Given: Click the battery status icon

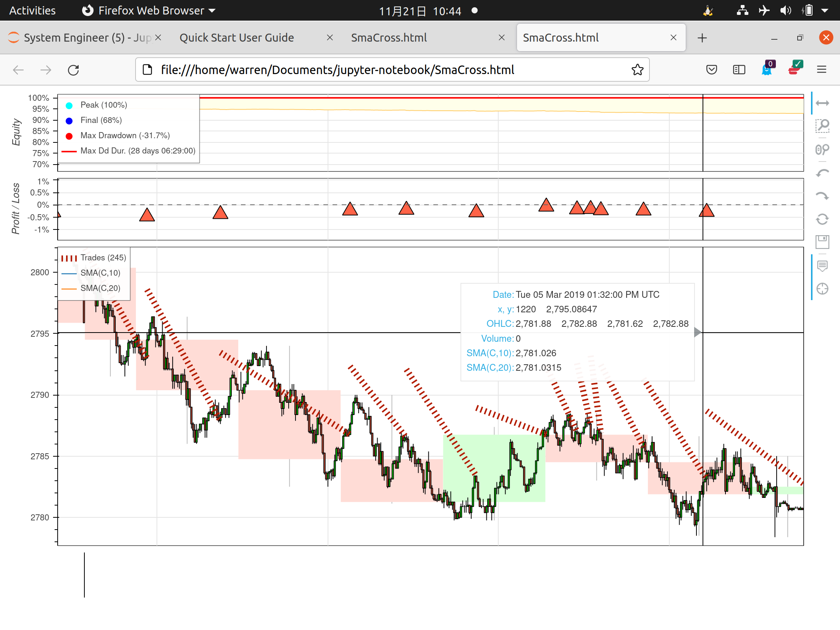Looking at the screenshot, I should click(x=807, y=10).
